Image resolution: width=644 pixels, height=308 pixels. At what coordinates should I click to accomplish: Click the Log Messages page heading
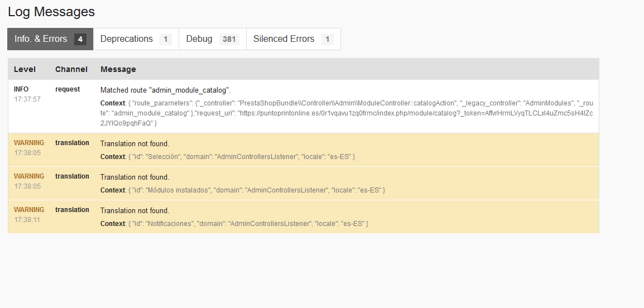[x=51, y=12]
